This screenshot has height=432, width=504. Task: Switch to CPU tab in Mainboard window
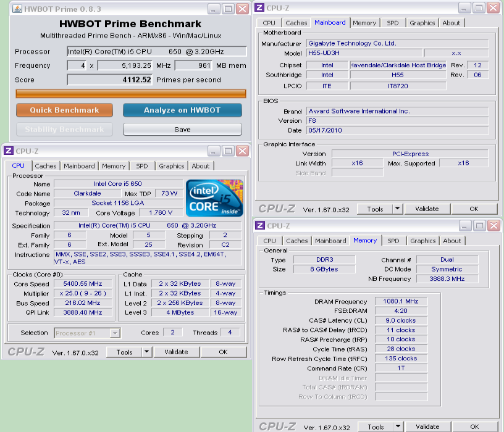[x=269, y=23]
